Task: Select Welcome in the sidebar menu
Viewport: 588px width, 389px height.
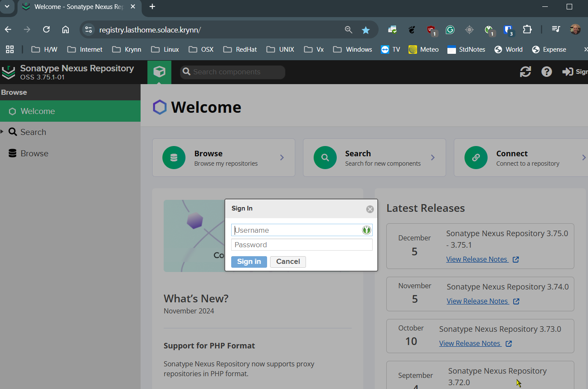Action: pyautogui.click(x=38, y=111)
